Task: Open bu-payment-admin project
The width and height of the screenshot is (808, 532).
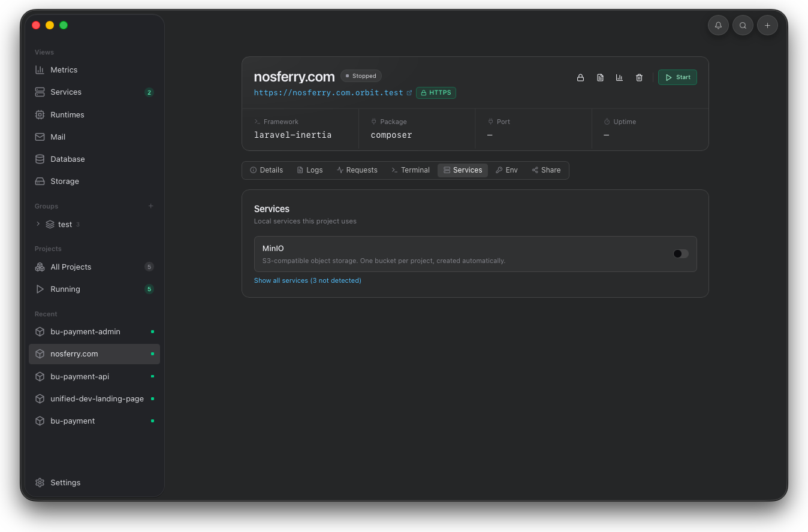Action: [x=94, y=331]
